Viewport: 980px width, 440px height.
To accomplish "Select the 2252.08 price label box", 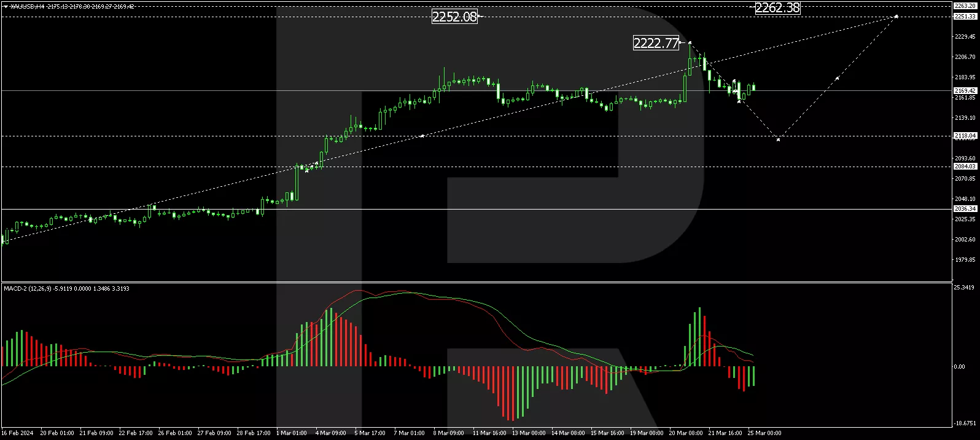I will pos(454,17).
